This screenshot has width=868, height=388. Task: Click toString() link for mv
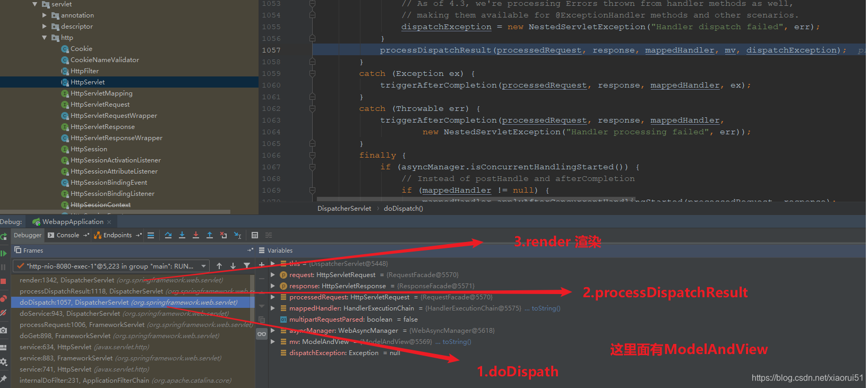point(457,342)
